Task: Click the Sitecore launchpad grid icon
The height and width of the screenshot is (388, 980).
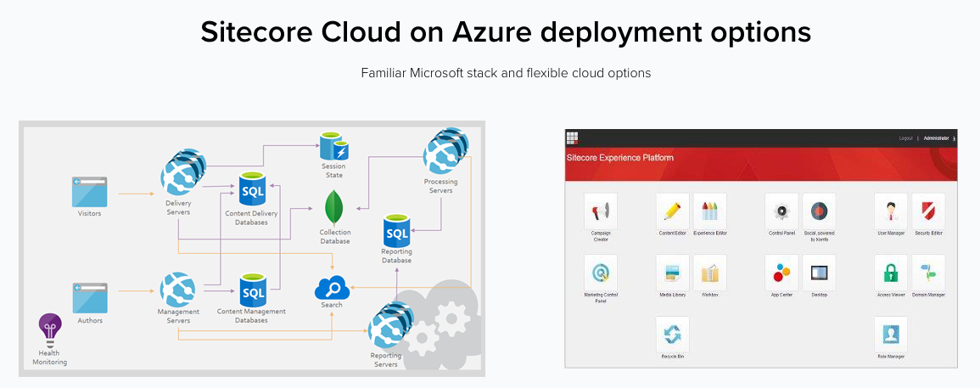Action: pos(573,138)
